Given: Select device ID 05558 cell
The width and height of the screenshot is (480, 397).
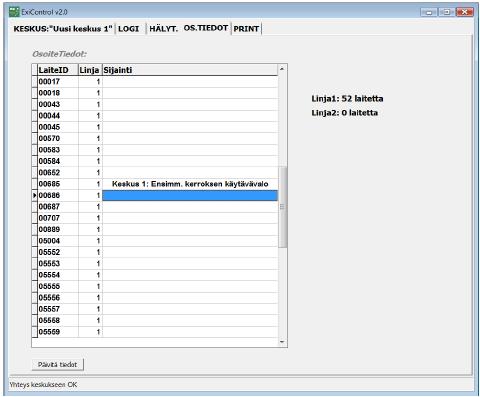Looking at the screenshot, I should pyautogui.click(x=58, y=320).
